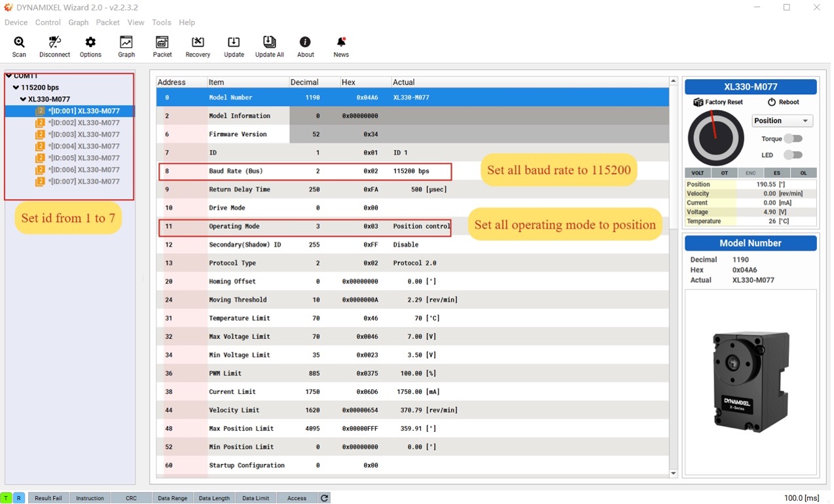834x504 pixels.
Task: Select [ID:006] XL330-M077 in device tree
Action: tap(84, 170)
